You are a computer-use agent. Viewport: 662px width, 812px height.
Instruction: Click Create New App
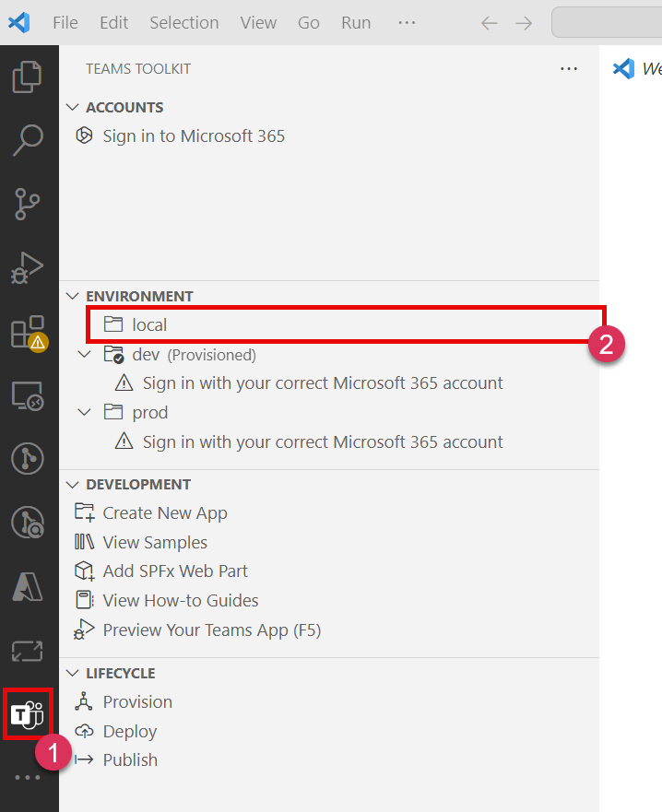coord(164,513)
